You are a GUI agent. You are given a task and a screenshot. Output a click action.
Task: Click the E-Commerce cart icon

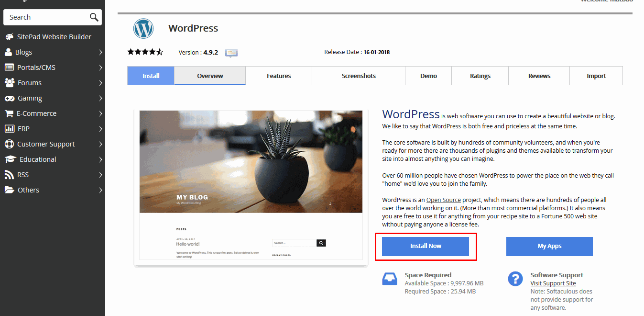click(9, 113)
